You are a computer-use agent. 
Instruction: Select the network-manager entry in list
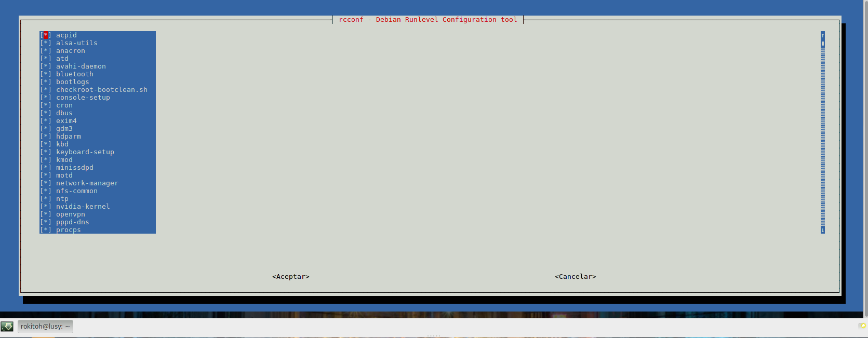pos(87,183)
